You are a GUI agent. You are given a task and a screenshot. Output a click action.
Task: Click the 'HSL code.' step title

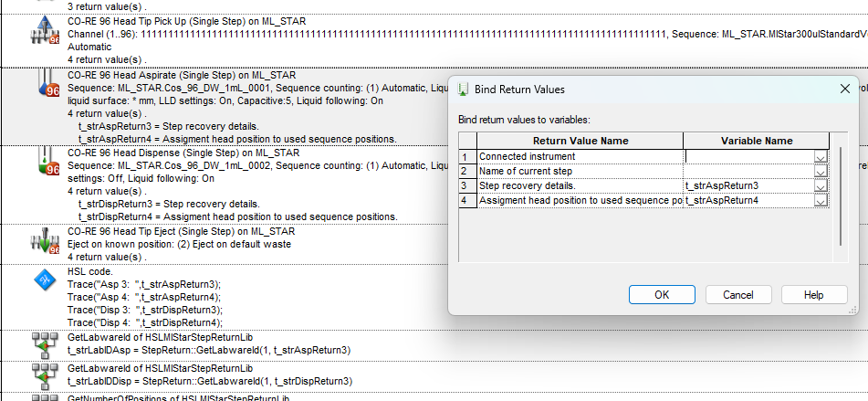(90, 272)
